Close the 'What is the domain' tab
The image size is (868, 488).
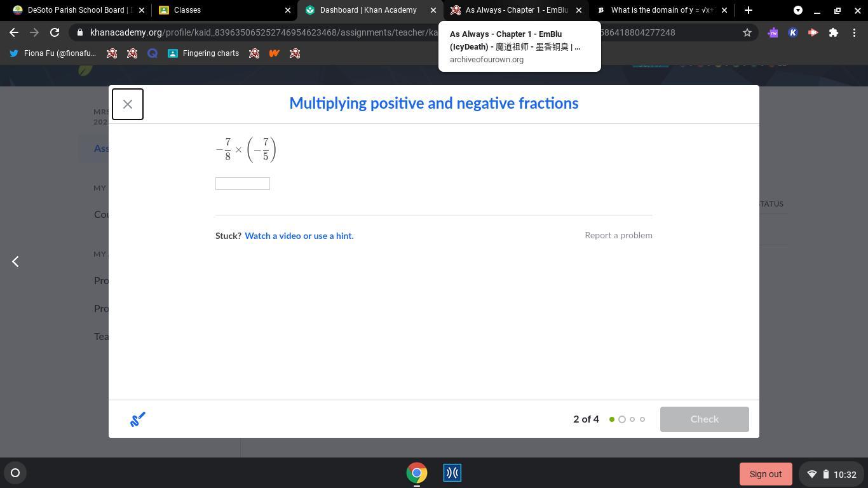pyautogui.click(x=724, y=10)
